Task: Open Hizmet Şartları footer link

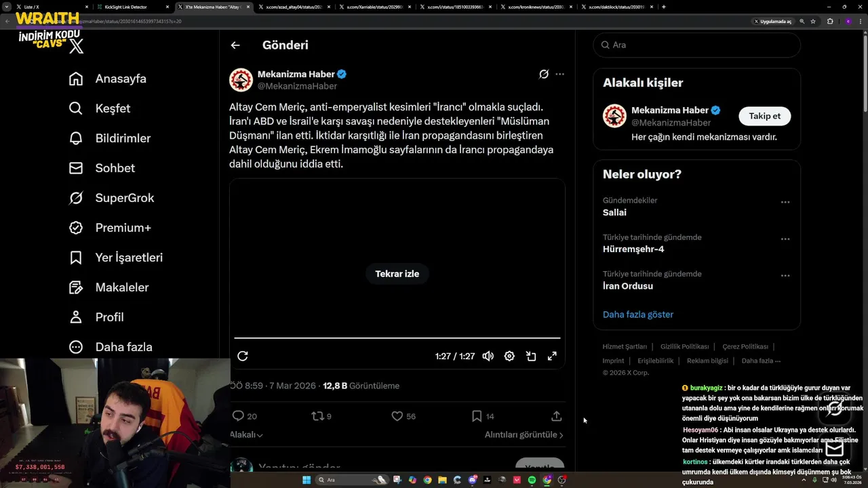Action: coord(625,346)
